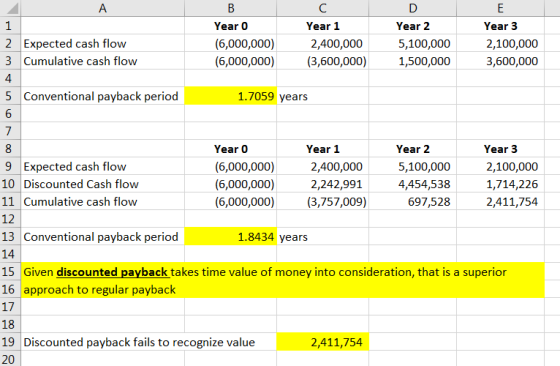Click cell E11 with 2,411,754
This screenshot has height=366, width=560.
(x=500, y=202)
